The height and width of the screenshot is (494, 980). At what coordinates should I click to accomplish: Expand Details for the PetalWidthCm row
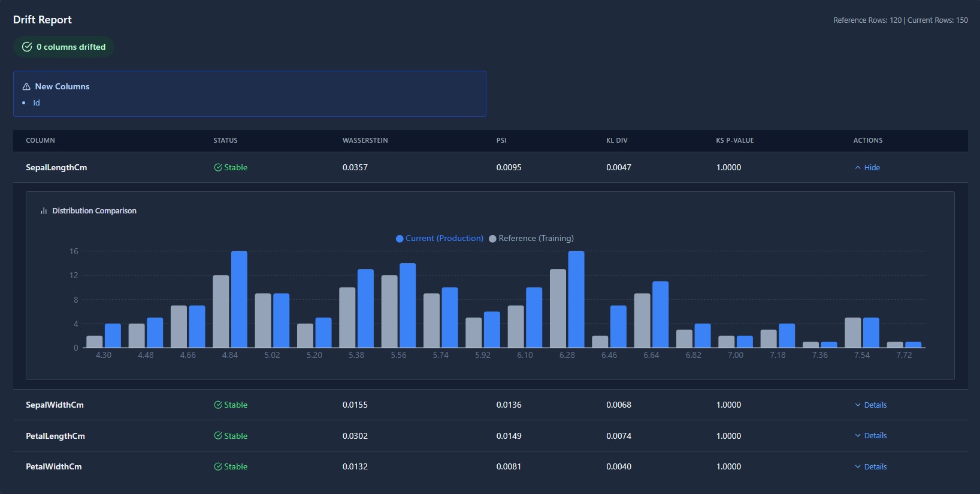875,467
